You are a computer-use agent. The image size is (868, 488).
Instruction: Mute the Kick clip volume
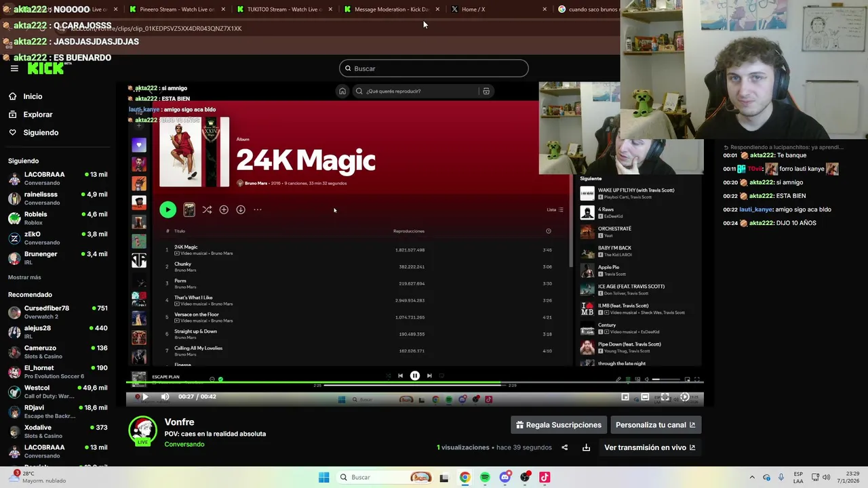click(165, 396)
